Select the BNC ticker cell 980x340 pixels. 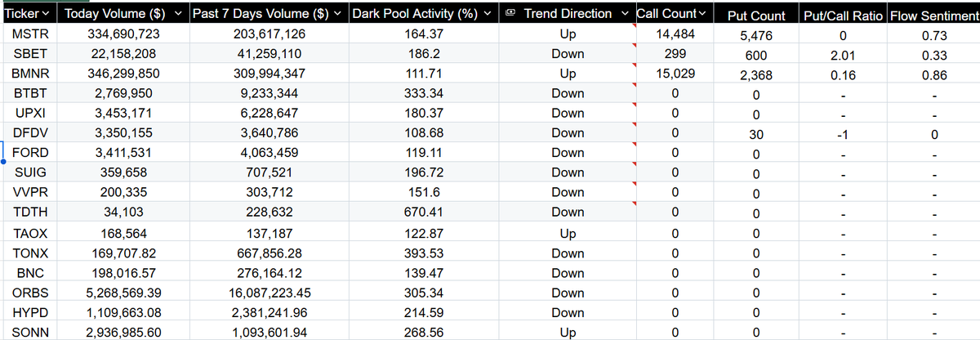(30, 273)
